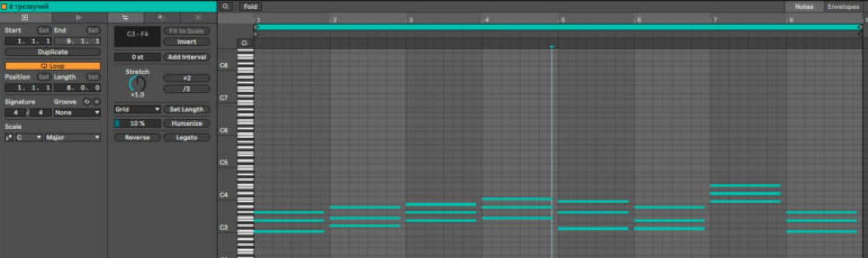Click the Invert button

click(x=186, y=42)
